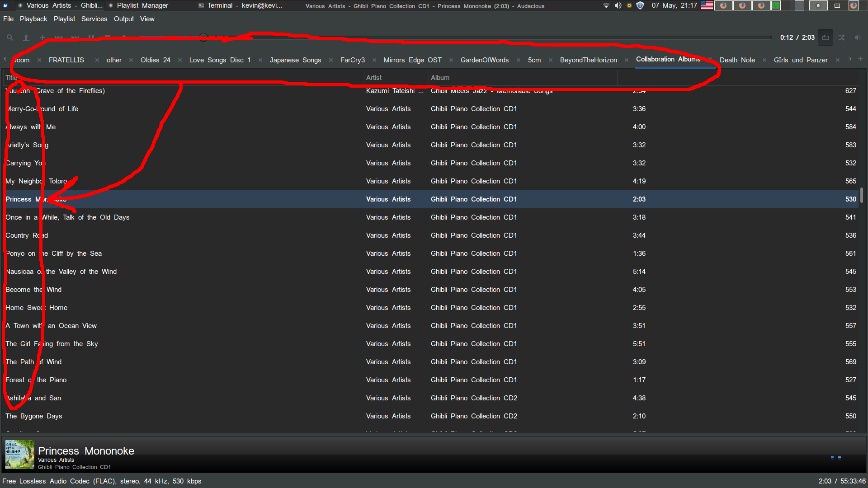Image resolution: width=868 pixels, height=488 pixels.
Task: Sort by the Album column header
Action: click(514, 78)
